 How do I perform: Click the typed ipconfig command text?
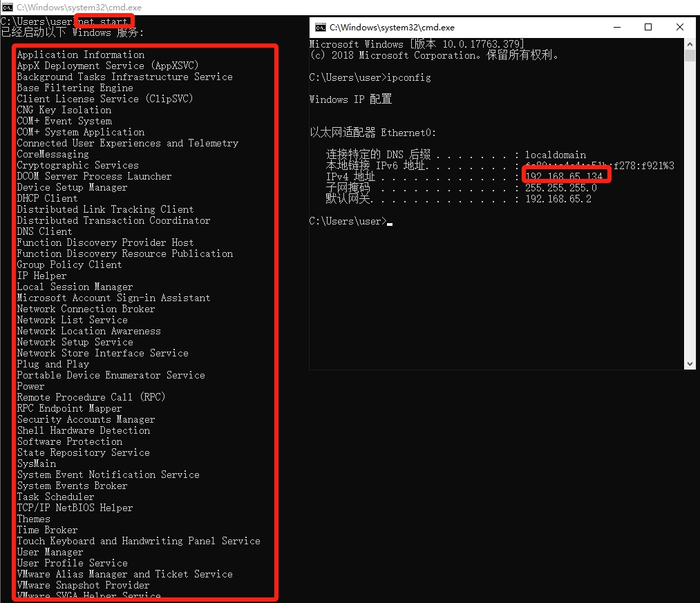tap(409, 77)
